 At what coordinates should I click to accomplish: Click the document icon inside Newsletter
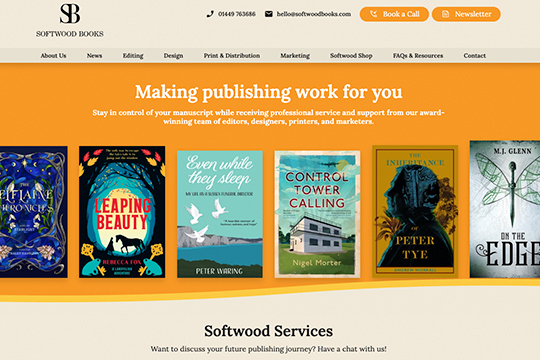446,14
